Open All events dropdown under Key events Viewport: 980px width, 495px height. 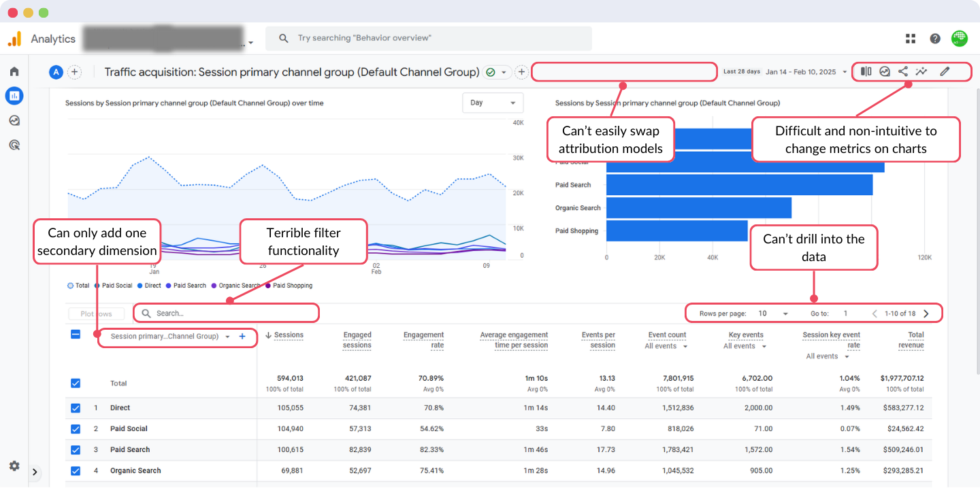click(745, 346)
